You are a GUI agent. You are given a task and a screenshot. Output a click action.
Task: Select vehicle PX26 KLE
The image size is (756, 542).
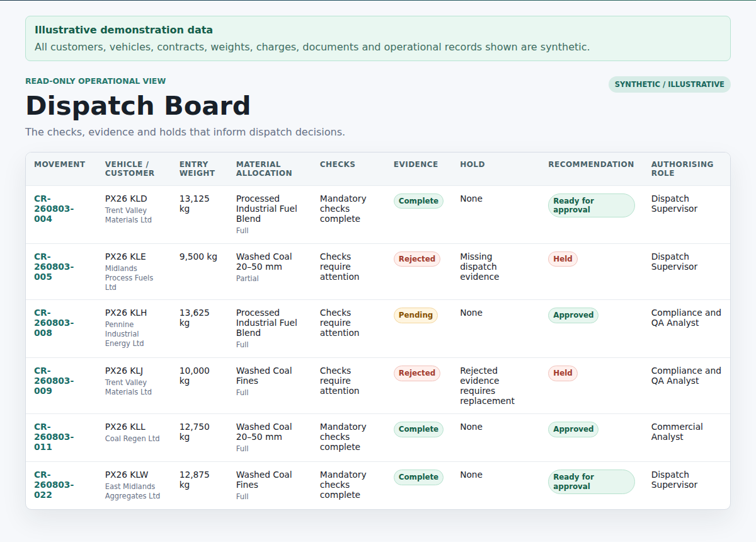pos(125,257)
